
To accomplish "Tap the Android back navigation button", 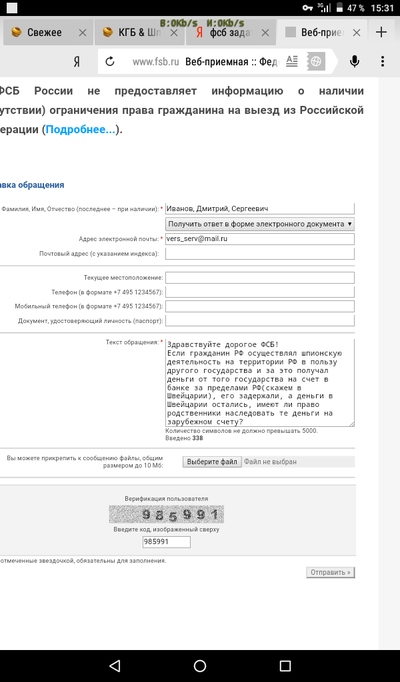I will 114,665.
